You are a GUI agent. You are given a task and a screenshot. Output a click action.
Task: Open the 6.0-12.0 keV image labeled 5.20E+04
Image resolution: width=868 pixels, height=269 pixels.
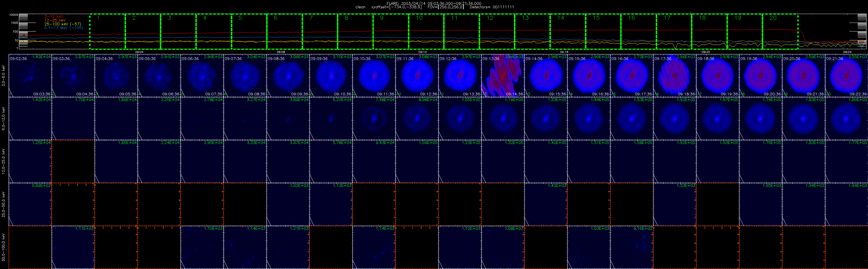pyautogui.click(x=331, y=118)
